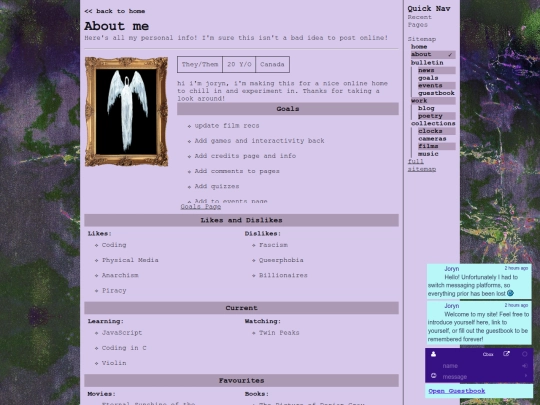Click 'Anarchism' in Likes list

pyautogui.click(x=120, y=276)
